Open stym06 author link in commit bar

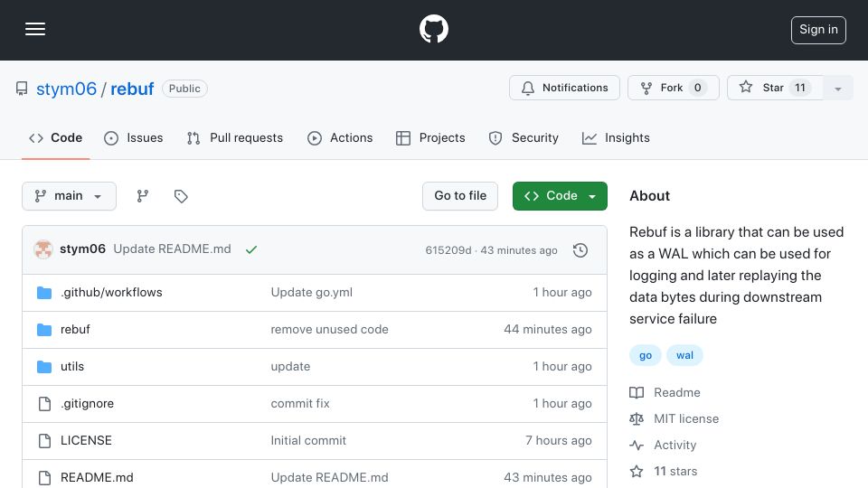coord(82,249)
